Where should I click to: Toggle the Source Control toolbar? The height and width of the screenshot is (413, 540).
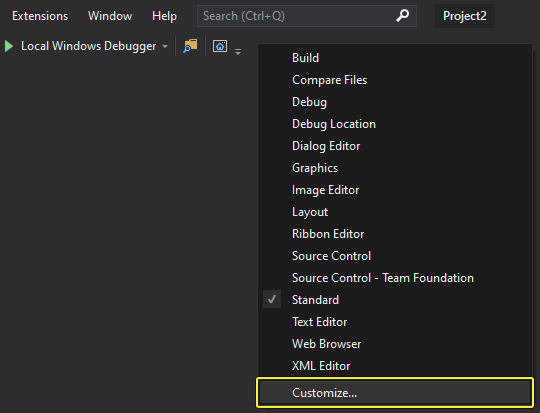click(395, 256)
